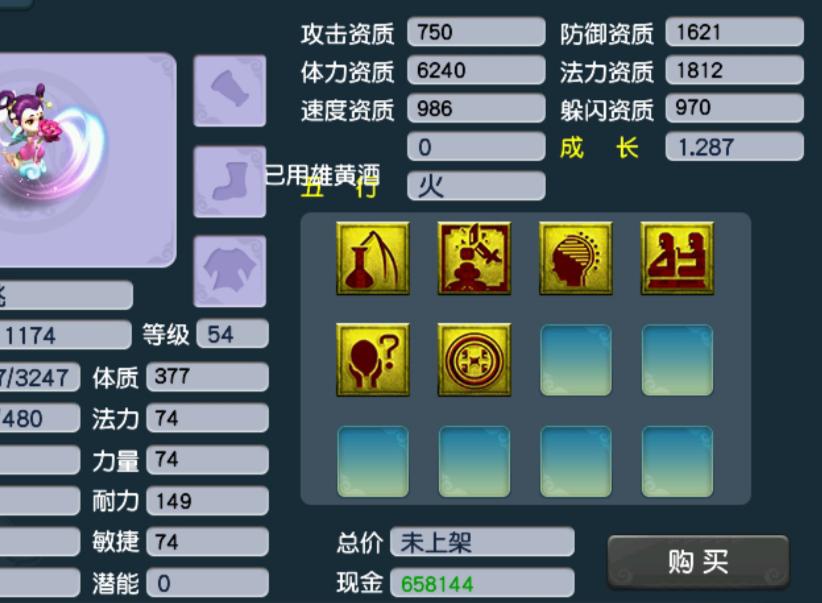The image size is (822, 603).
Task: Click the pet fairy portrait
Action: click(84, 160)
